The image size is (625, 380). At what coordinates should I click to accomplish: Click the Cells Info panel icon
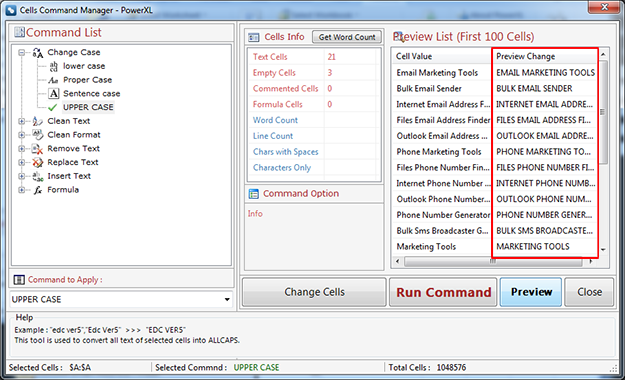[x=254, y=37]
